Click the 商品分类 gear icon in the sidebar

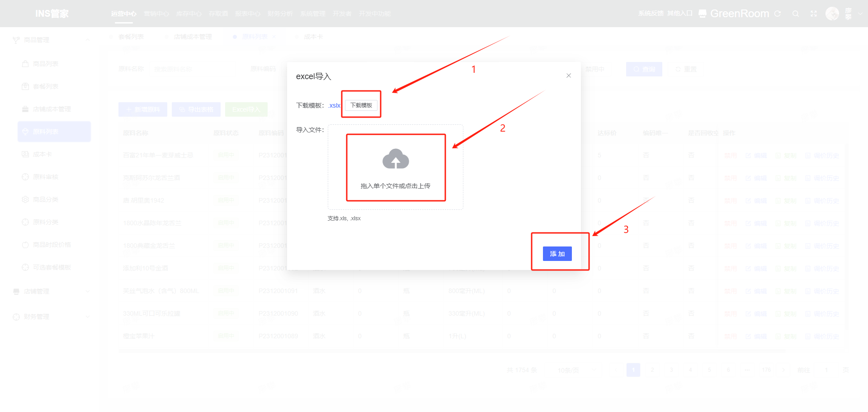pos(25,199)
